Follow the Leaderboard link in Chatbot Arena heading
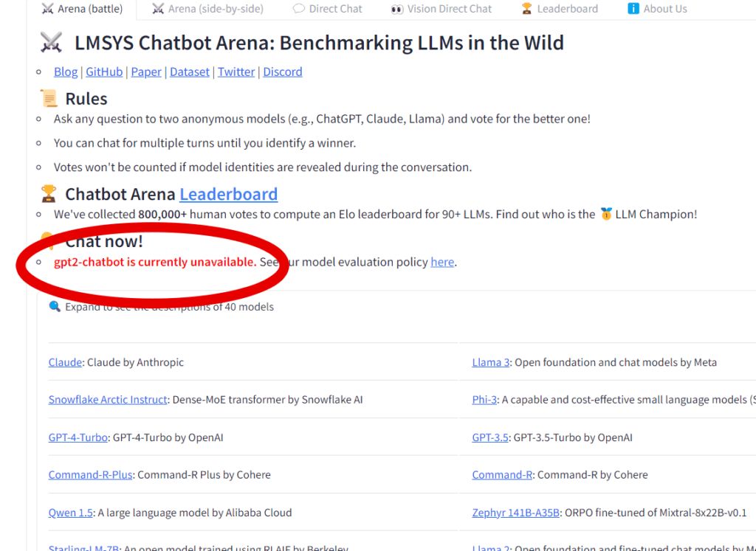 [229, 193]
